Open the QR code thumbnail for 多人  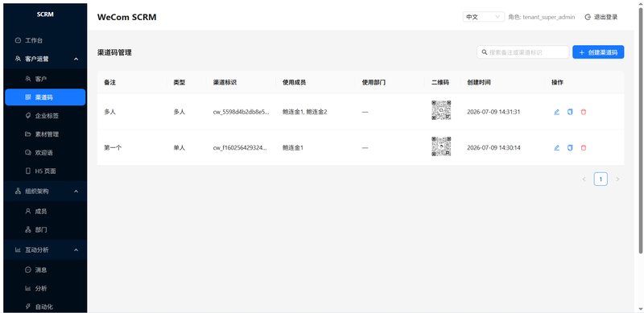click(x=441, y=110)
